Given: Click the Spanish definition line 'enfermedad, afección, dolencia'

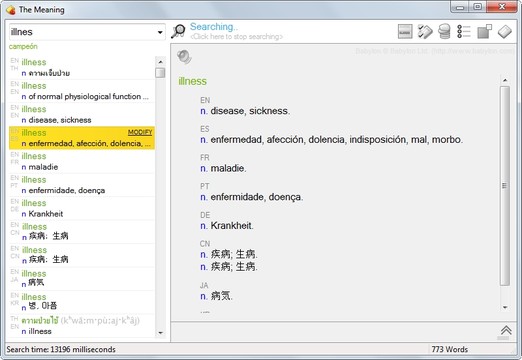Looking at the screenshot, I should (x=337, y=139).
